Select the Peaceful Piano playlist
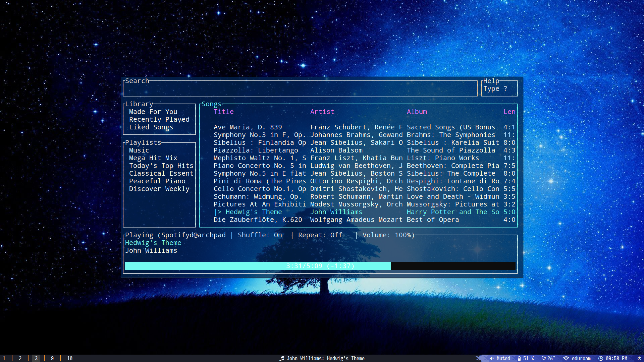644x362 pixels. click(x=157, y=181)
